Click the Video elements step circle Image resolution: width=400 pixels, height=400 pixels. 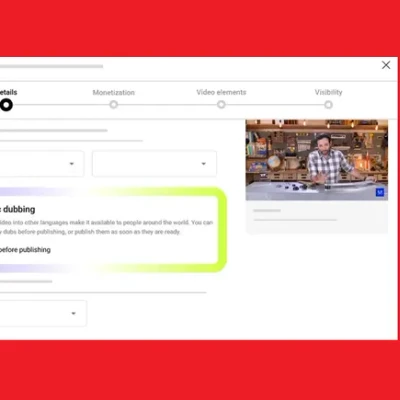point(221,105)
